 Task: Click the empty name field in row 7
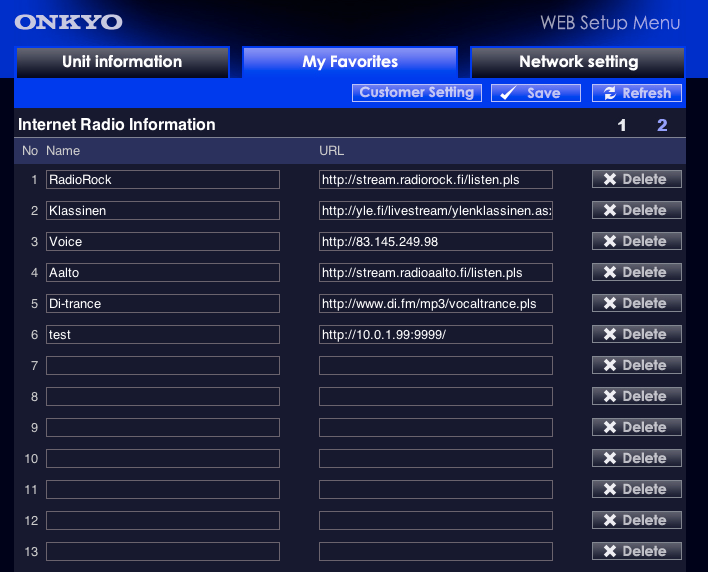pos(163,366)
